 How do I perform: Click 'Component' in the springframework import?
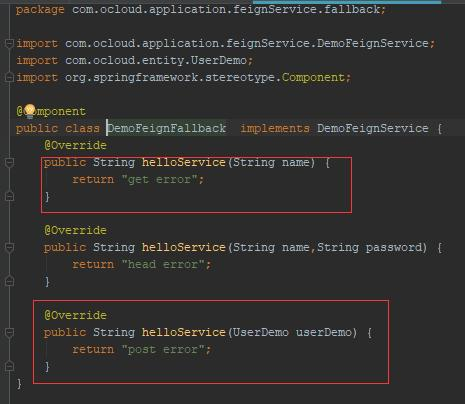coord(313,77)
